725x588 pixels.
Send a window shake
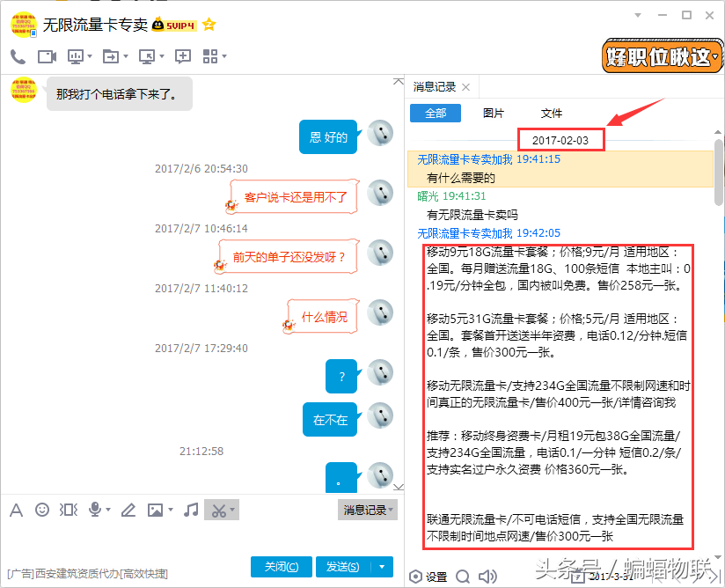pos(69,509)
